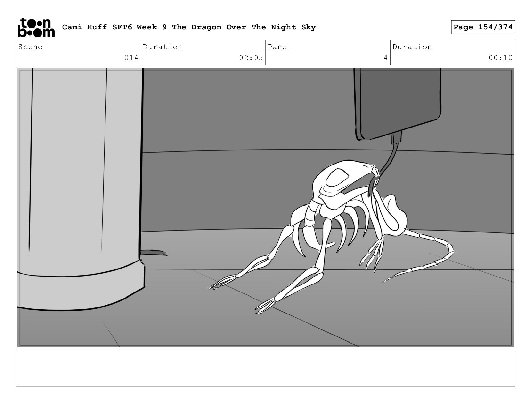Select the title text 'Cami Huff SFT6 Week 9 The Dragon Over The Night Sky'
Screen dimensions: 532x411
[x=189, y=27]
